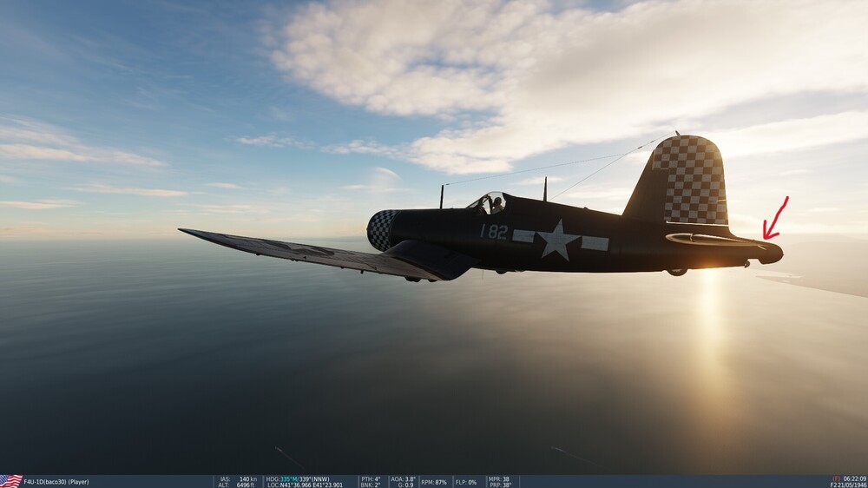Click the IAS 140 kn readout
Viewport: 868px width, 488px height.
(238, 479)
